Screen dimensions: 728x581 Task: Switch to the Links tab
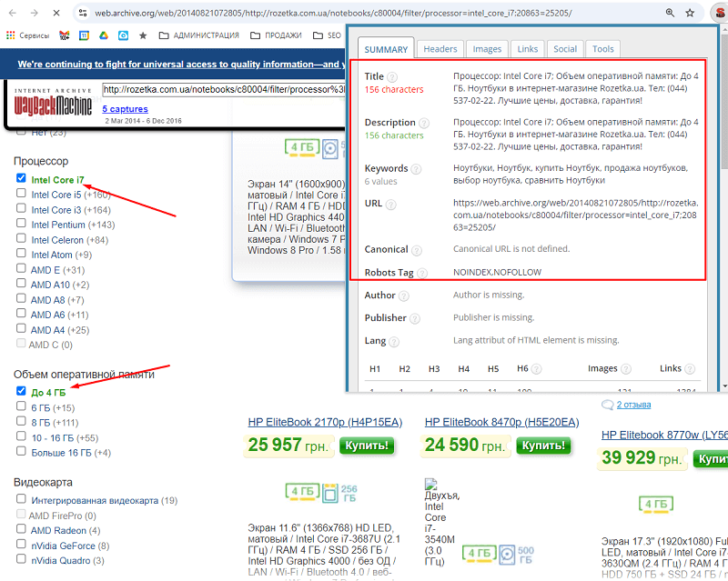click(528, 49)
